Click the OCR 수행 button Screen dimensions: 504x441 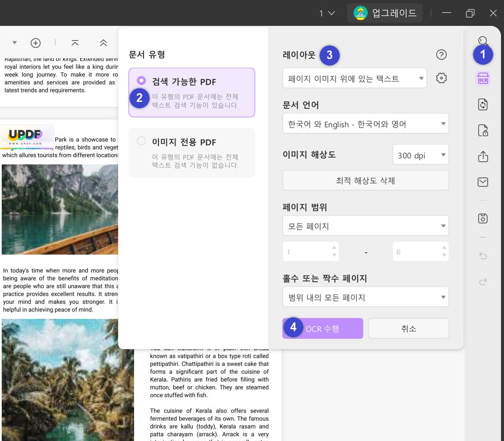[x=323, y=328]
